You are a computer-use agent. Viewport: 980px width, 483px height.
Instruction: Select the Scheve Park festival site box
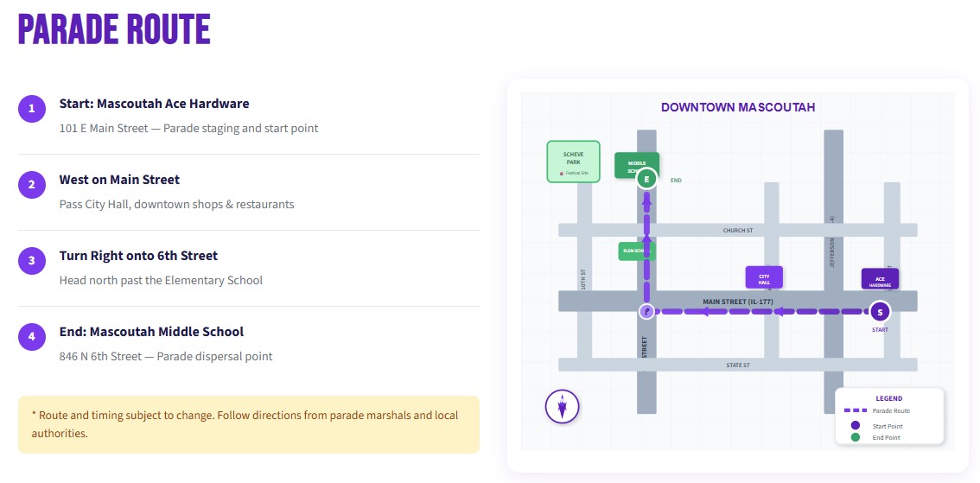coord(573,162)
